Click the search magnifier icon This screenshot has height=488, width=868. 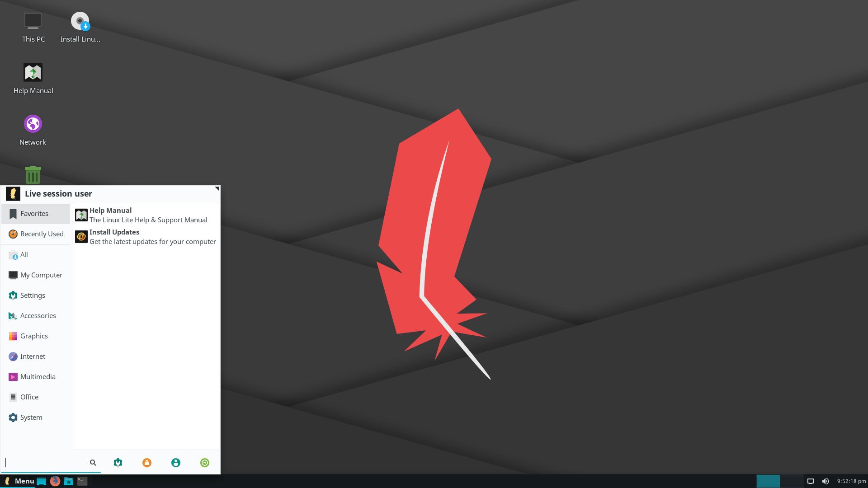[93, 463]
